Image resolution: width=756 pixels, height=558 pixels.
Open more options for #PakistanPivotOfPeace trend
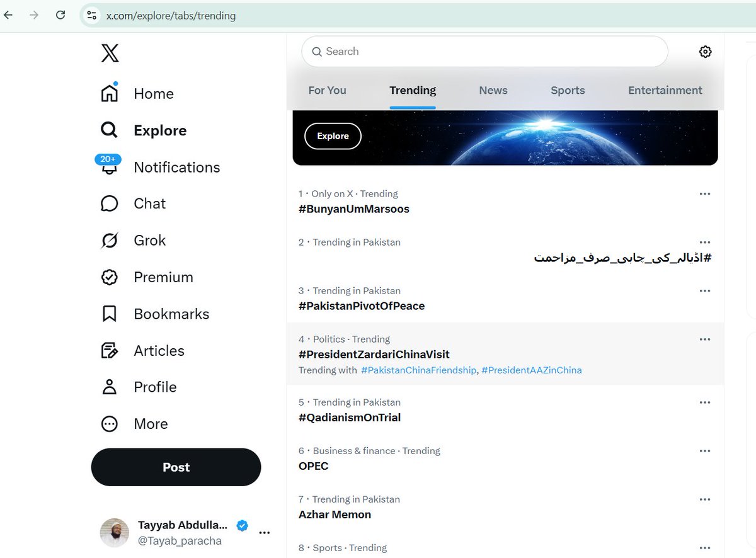point(705,291)
